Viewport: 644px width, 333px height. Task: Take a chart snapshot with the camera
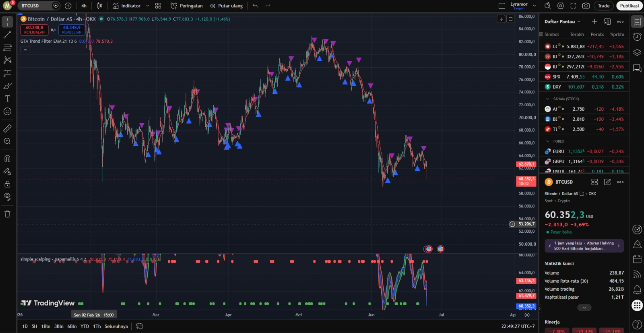(x=586, y=6)
